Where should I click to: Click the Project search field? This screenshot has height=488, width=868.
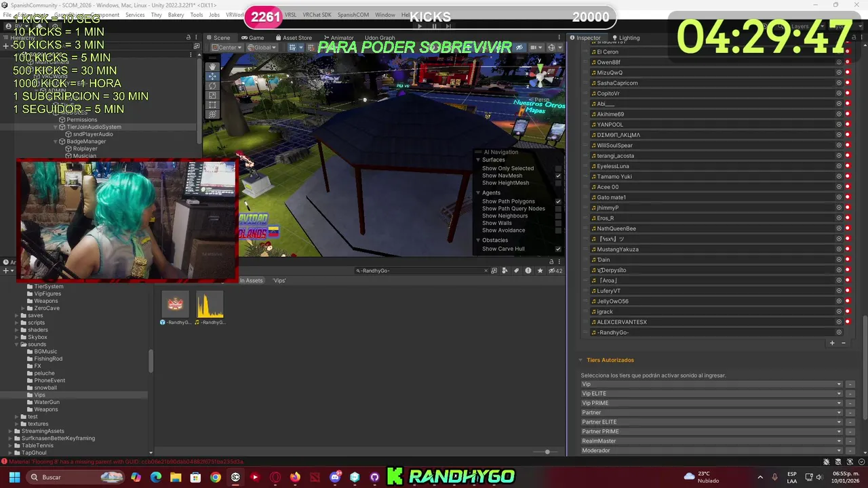[x=420, y=270]
